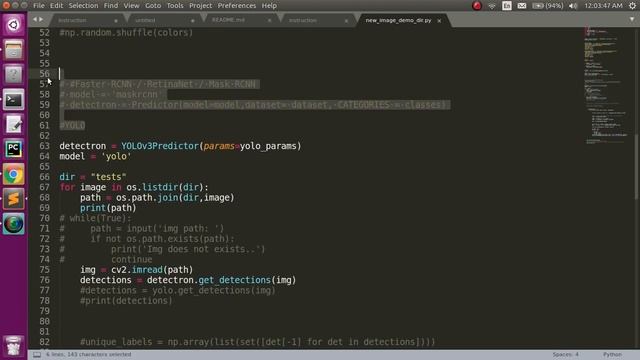640x360 pixels.
Task: Open the tab list dropdown arrow
Action: [632, 19]
